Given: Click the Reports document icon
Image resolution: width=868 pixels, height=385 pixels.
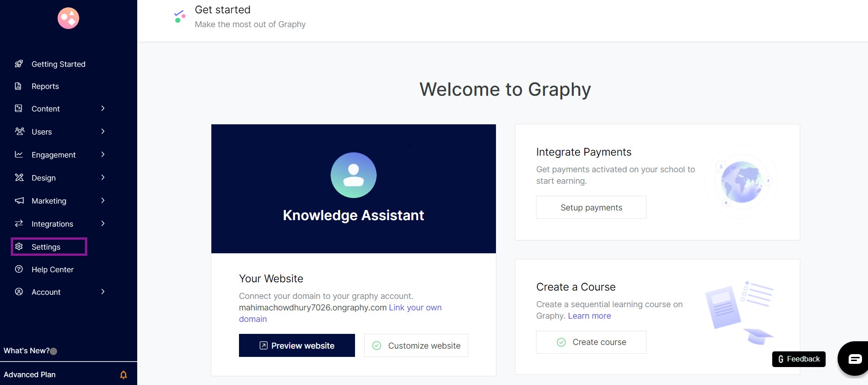Looking at the screenshot, I should tap(18, 86).
